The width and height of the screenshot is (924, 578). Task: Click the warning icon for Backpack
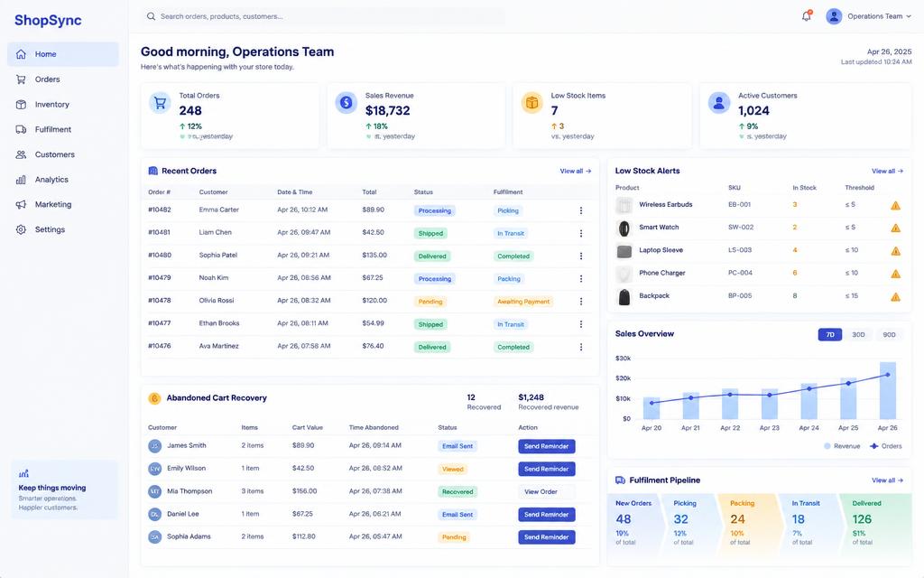coord(895,296)
